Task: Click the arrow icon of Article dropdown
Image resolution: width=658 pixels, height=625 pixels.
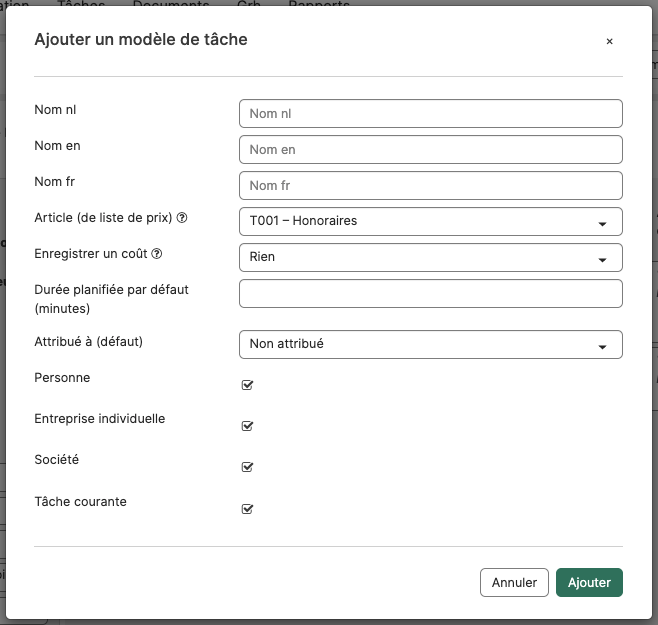Action: 602,224
